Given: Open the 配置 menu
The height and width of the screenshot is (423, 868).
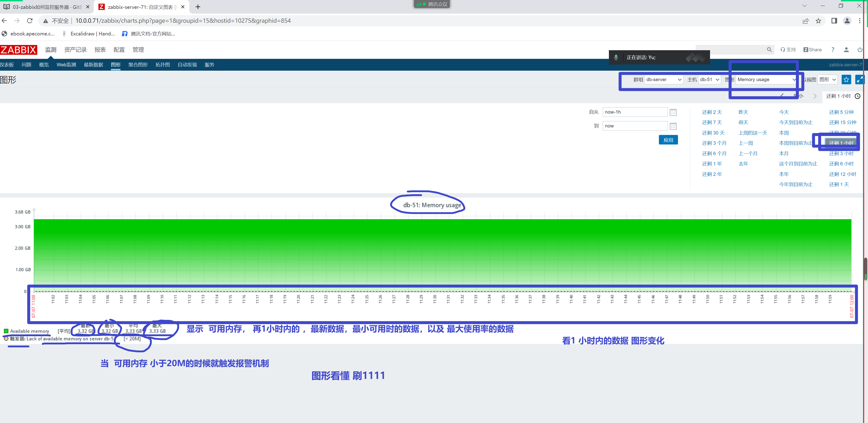Looking at the screenshot, I should pyautogui.click(x=119, y=50).
